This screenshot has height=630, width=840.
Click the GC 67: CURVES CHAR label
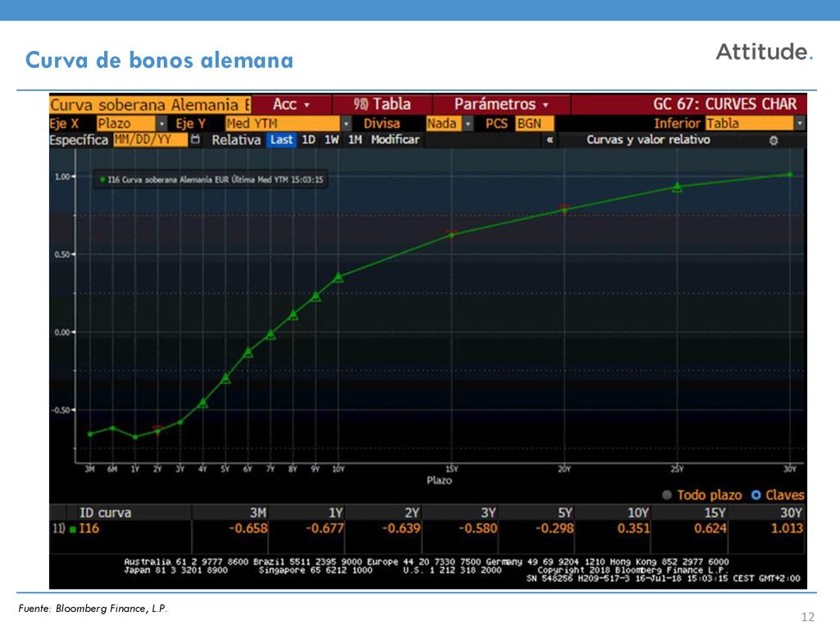[725, 104]
